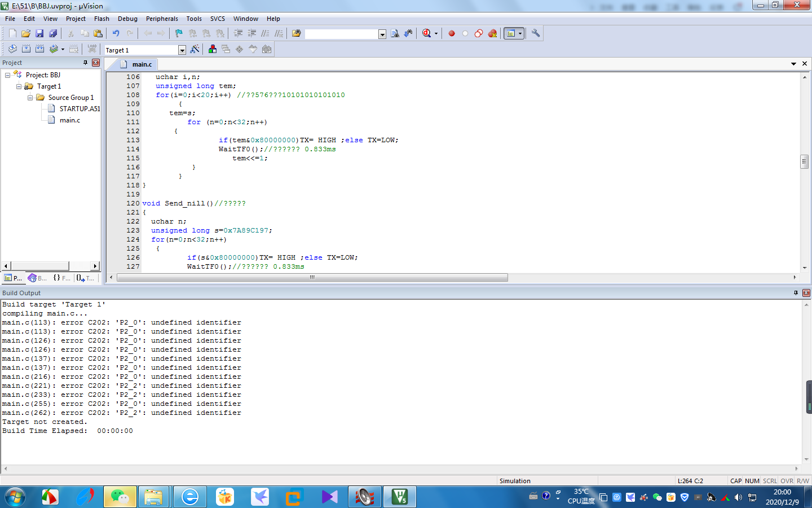Close the Project panel
The image size is (812, 508).
[96, 63]
